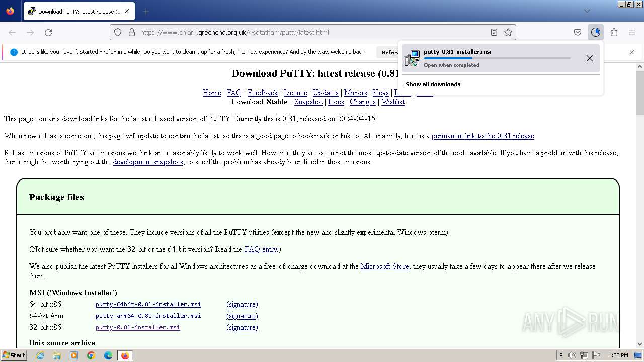The width and height of the screenshot is (644, 362).
Task: Open signature for 64-bit Arm installer
Action: [242, 316]
